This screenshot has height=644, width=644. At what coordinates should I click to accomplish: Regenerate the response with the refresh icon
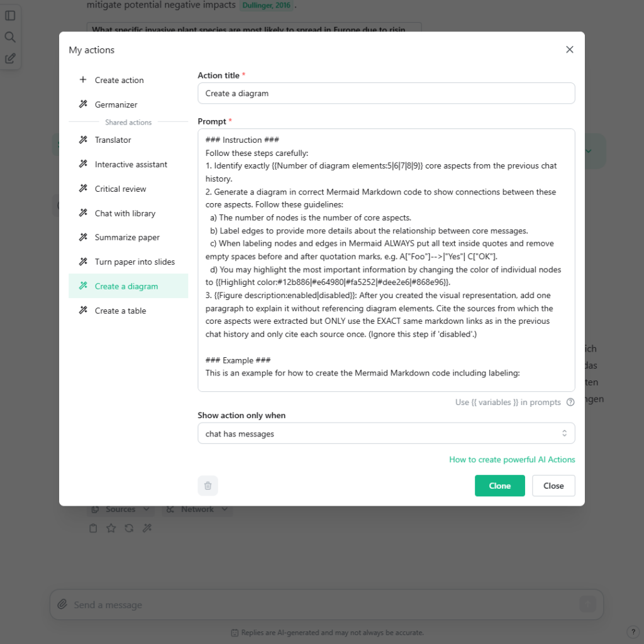point(128,528)
